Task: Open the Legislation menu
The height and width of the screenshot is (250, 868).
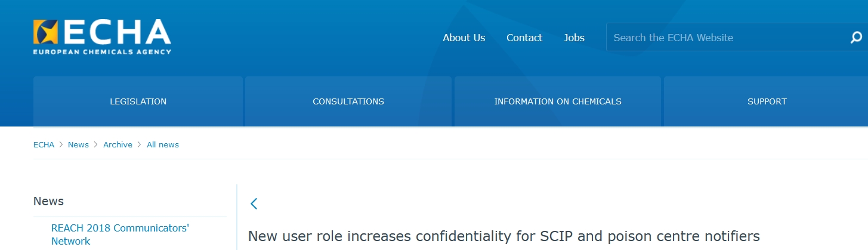Action: (138, 101)
